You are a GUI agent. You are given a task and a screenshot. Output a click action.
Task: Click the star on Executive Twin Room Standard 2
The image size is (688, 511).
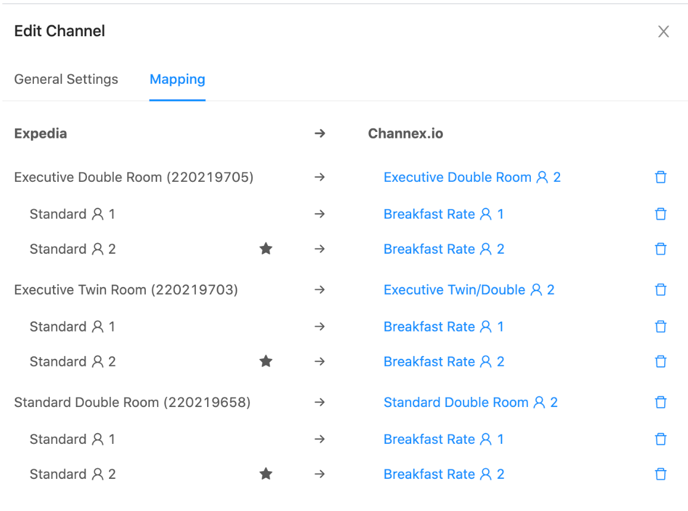point(266,361)
